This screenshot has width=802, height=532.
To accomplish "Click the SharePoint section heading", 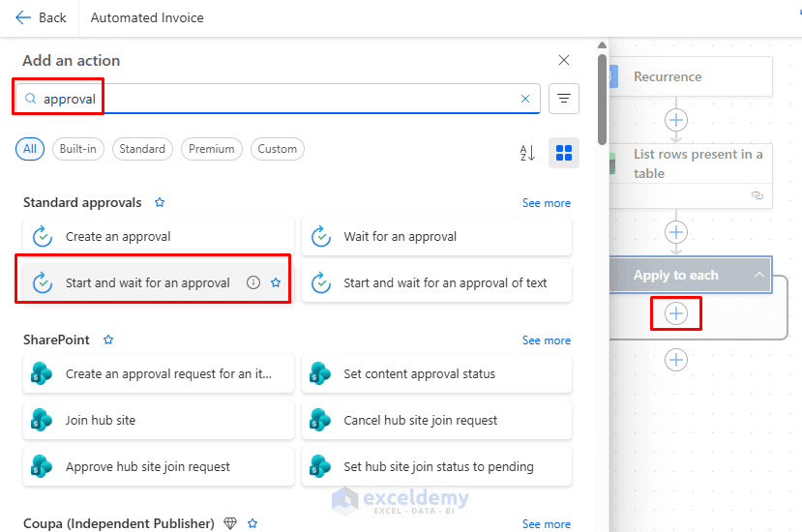I will 56,340.
